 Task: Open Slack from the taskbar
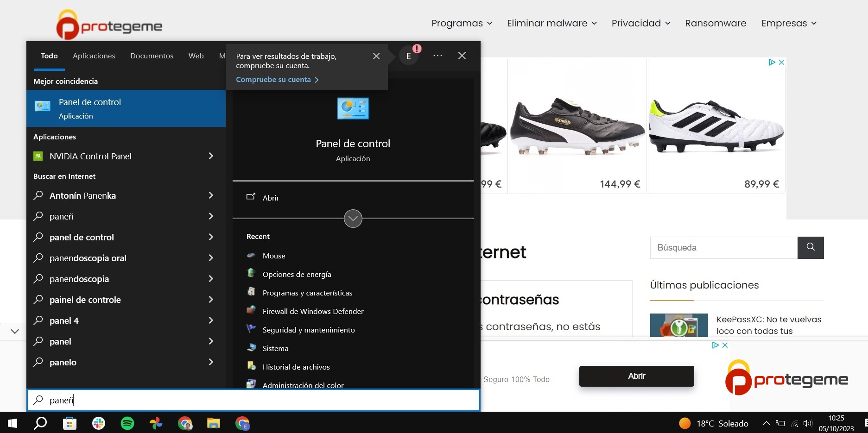tap(99, 423)
